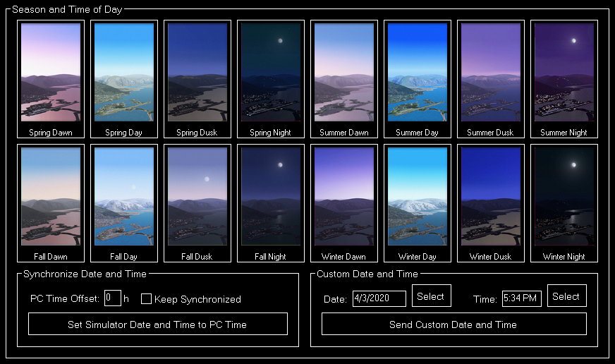Select the Spring Dawn preset
The image size is (615, 364).
click(51, 79)
